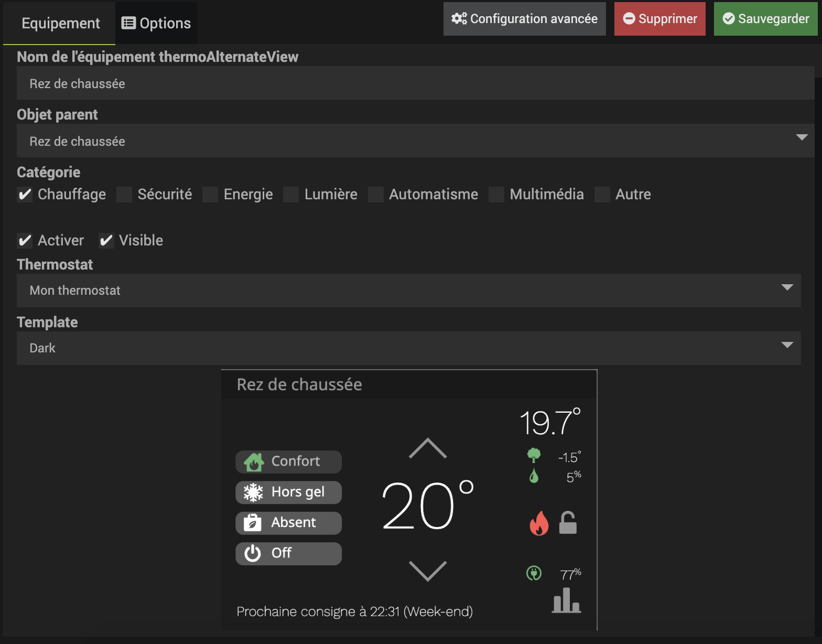Click the green water drop humidity icon
Viewport: 822px width, 644px height.
(x=534, y=476)
